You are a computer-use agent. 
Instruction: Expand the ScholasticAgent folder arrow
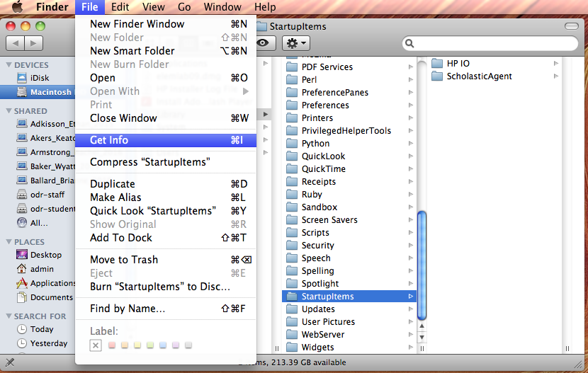pyautogui.click(x=556, y=76)
